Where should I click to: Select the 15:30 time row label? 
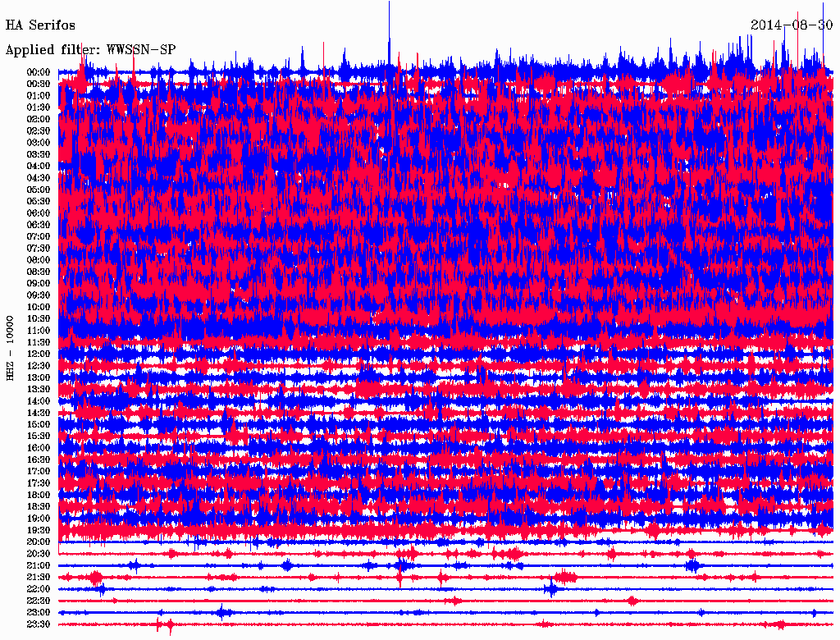click(39, 437)
